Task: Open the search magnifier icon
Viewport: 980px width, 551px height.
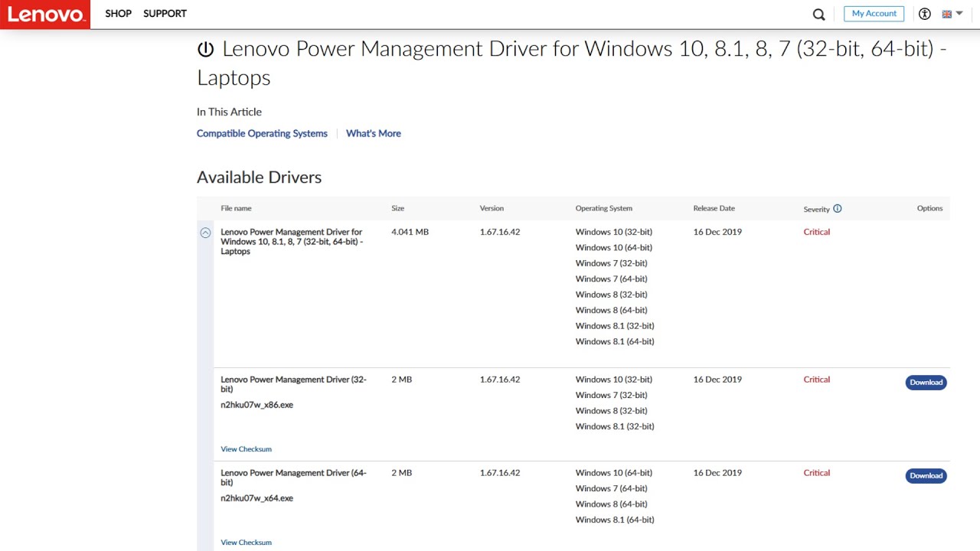Action: [818, 15]
